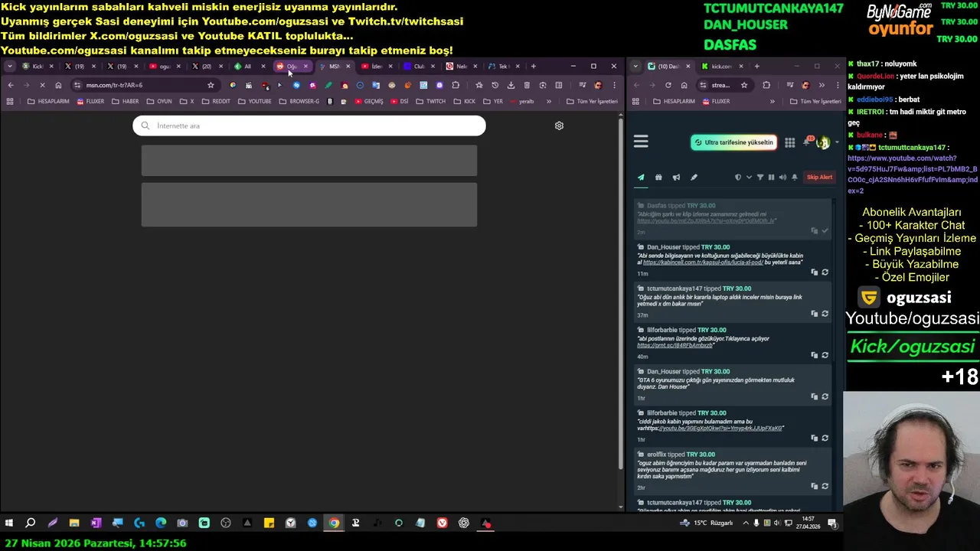Open OneNote from the taskbar

pyautogui.click(x=96, y=523)
